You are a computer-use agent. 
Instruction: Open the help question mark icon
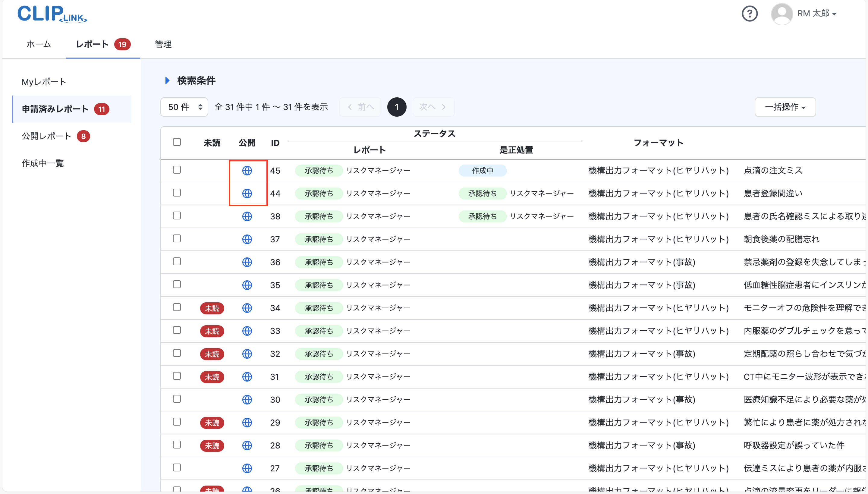pyautogui.click(x=750, y=14)
